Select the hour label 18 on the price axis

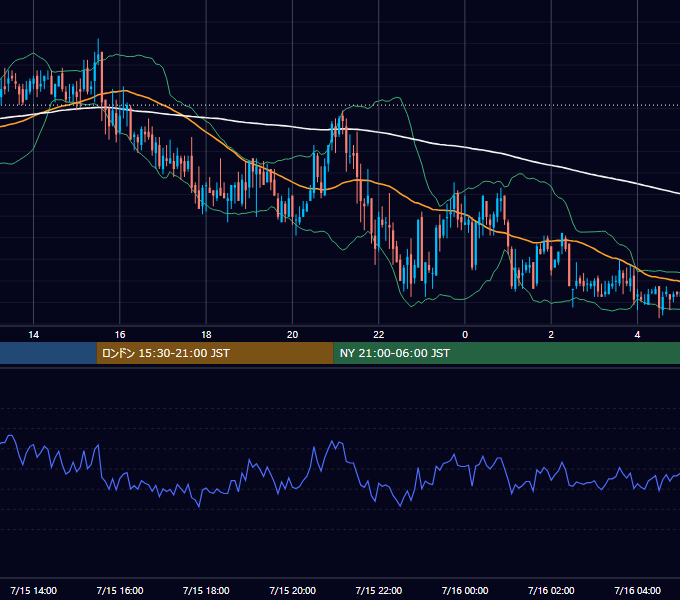pyautogui.click(x=206, y=335)
